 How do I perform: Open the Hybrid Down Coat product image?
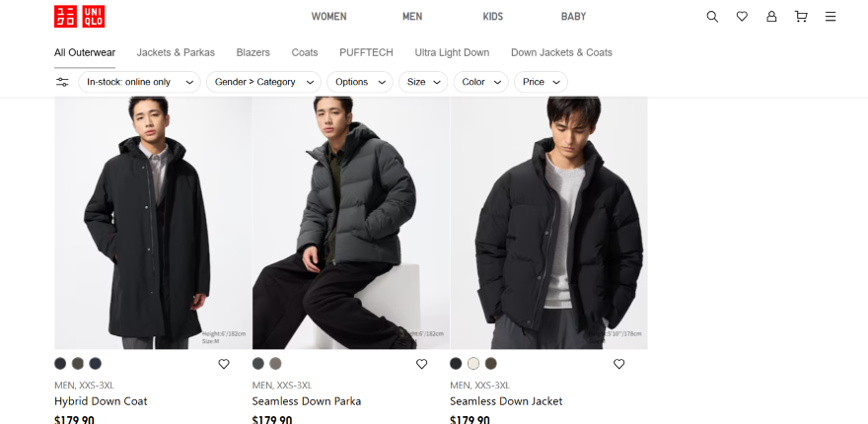153,223
